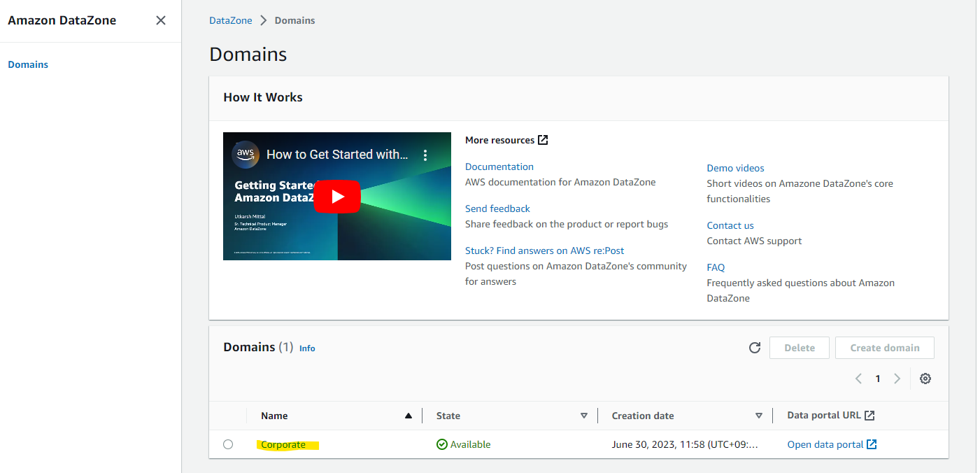Refresh the domains list
The width and height of the screenshot is (980, 473).
pyautogui.click(x=754, y=348)
